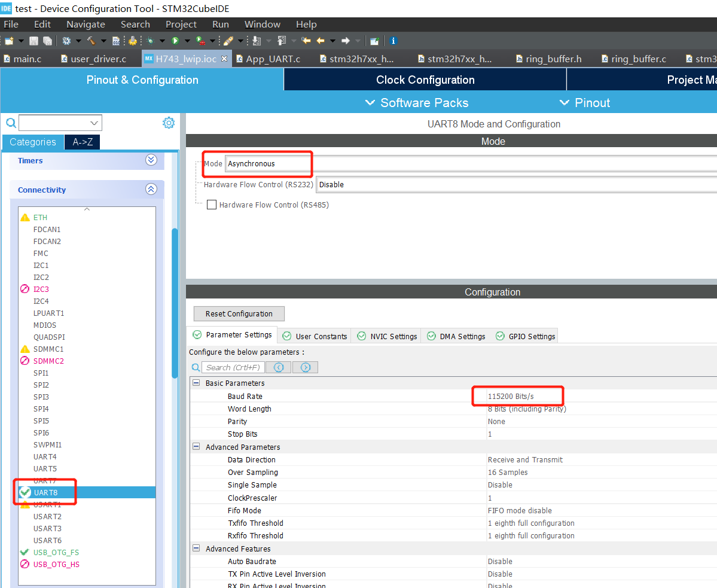Open the Navigate menu
This screenshot has height=588, width=717.
tap(86, 25)
